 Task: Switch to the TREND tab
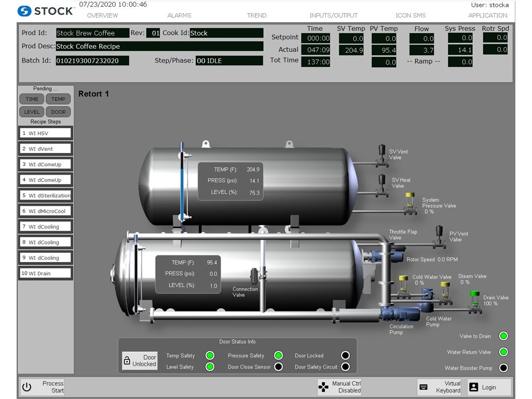[x=257, y=16]
